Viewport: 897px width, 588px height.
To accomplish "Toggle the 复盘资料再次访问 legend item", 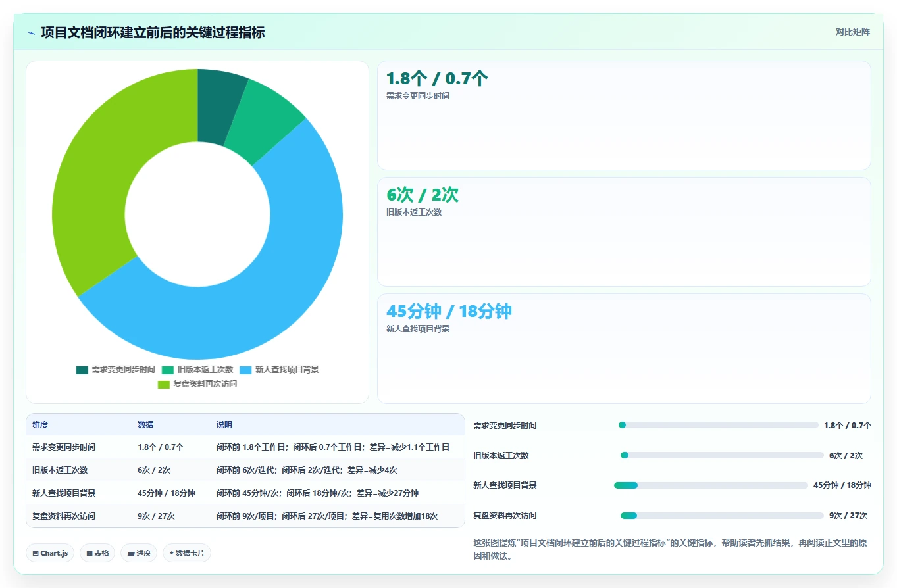I will [x=197, y=384].
